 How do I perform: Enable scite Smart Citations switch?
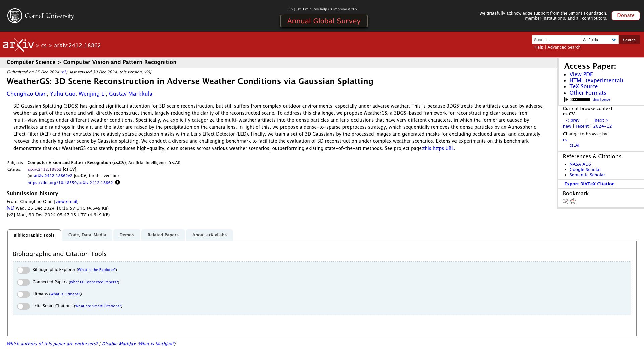[23, 306]
